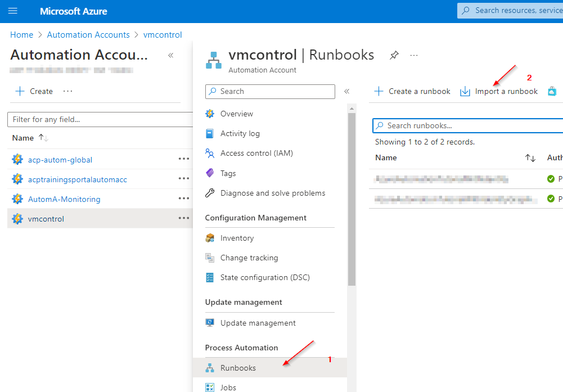Open Automation Accounts breadcrumb
563x392 pixels.
[x=88, y=35]
